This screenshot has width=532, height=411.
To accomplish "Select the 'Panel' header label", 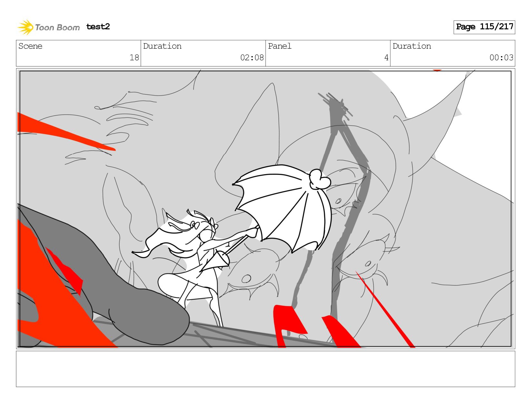I will 280,46.
